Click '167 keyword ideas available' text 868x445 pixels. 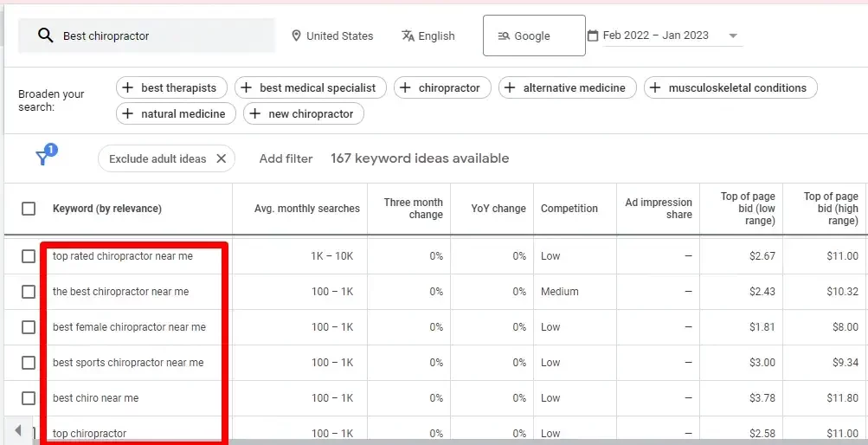tap(420, 158)
